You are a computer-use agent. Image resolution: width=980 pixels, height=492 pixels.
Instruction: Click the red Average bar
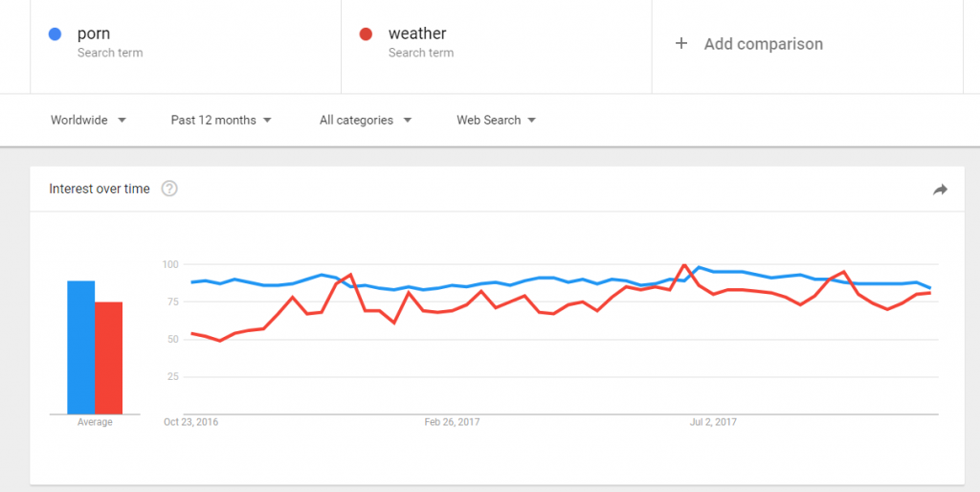pyautogui.click(x=109, y=358)
